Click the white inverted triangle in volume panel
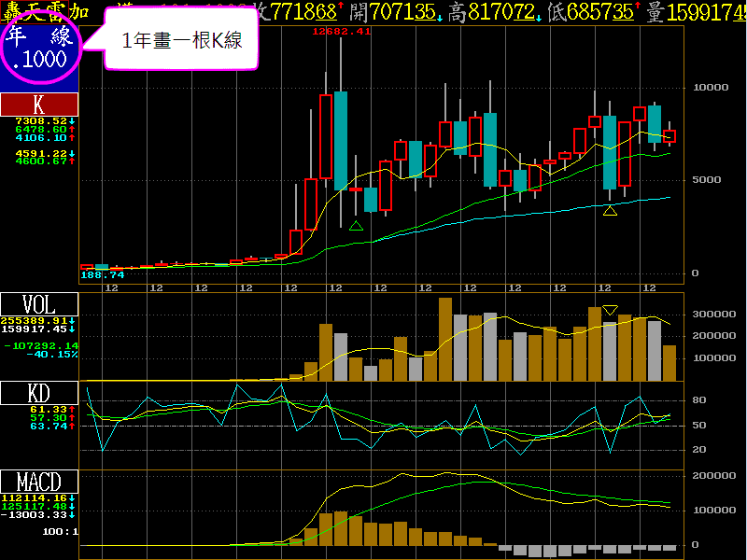The width and height of the screenshot is (747, 560). 610,310
